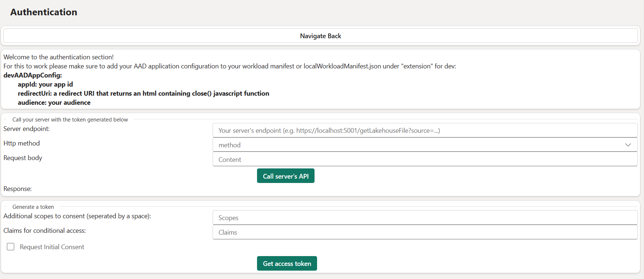This screenshot has width=644, height=279.
Task: Click the Additional scopes to consent label
Action: (77, 216)
